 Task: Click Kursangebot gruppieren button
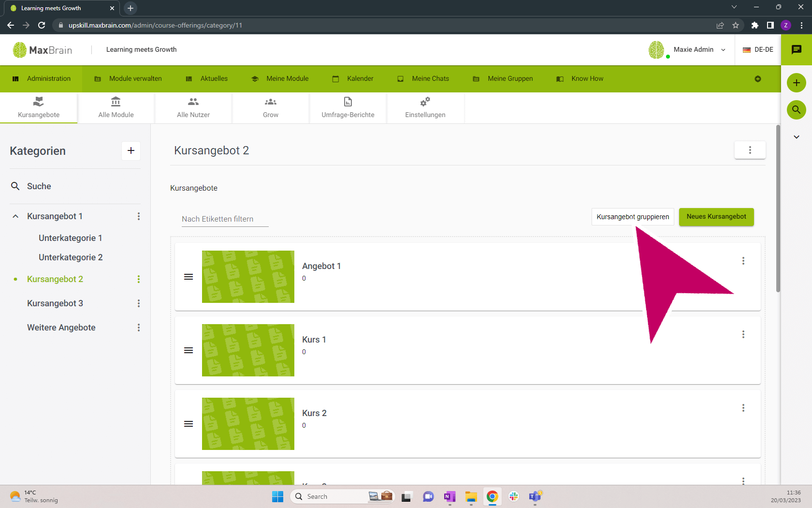pyautogui.click(x=633, y=217)
